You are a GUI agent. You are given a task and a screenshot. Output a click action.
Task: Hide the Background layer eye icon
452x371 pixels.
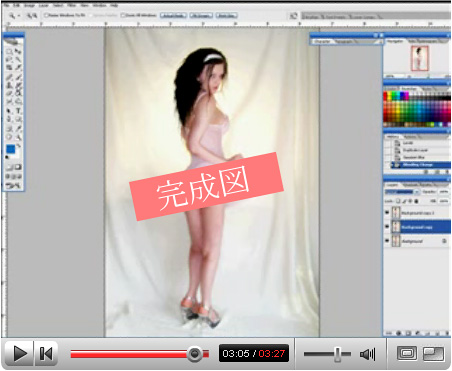click(387, 241)
